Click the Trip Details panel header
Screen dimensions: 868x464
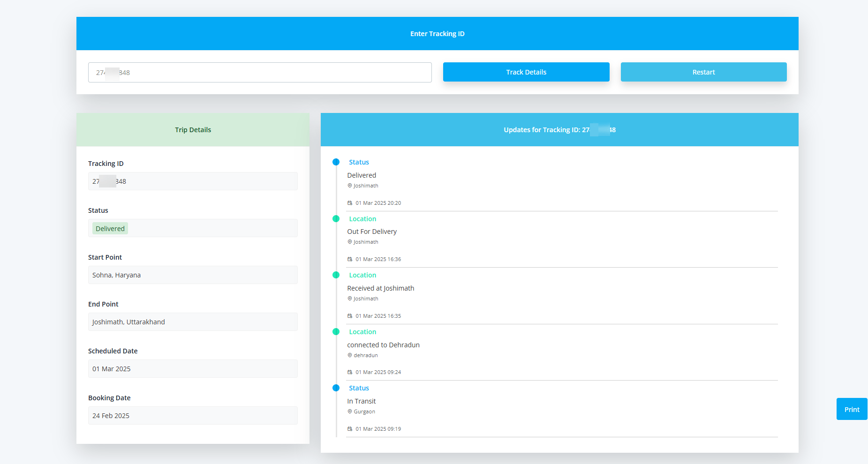(193, 130)
